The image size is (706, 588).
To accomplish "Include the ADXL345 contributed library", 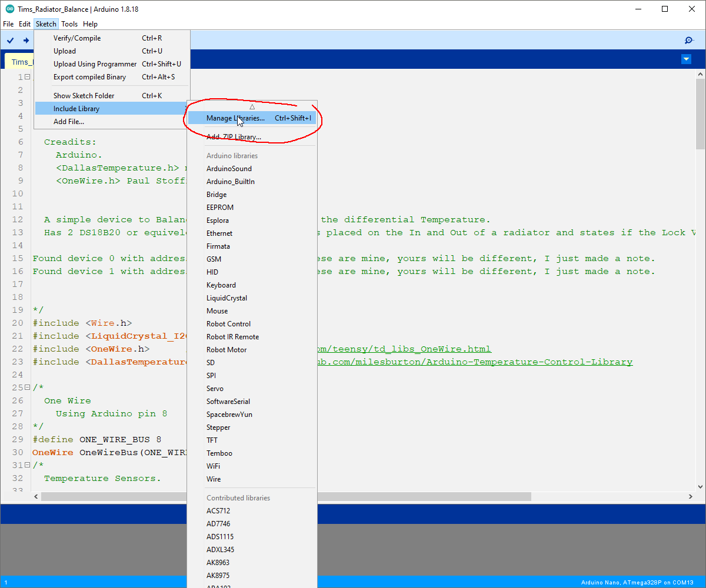I will (x=252, y=550).
